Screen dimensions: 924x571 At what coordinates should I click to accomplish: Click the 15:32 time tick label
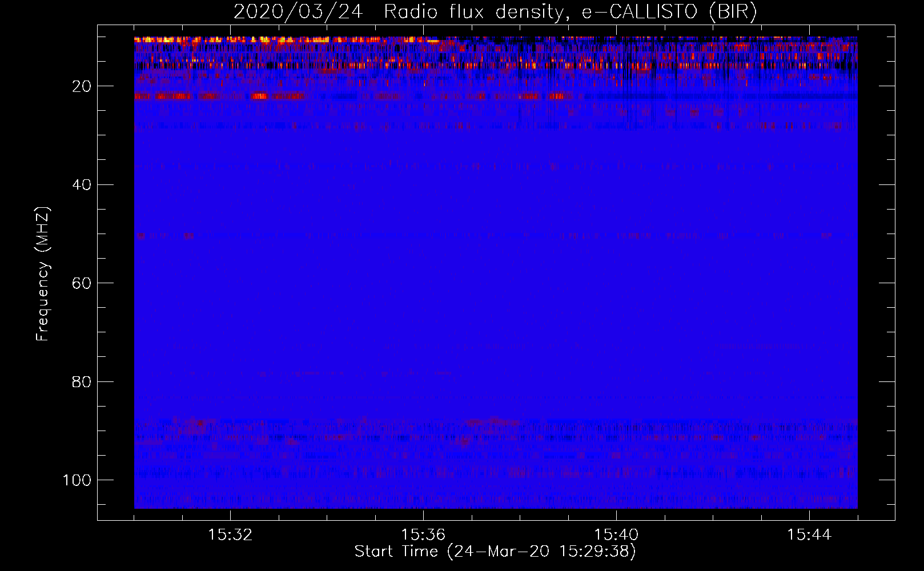(x=230, y=535)
